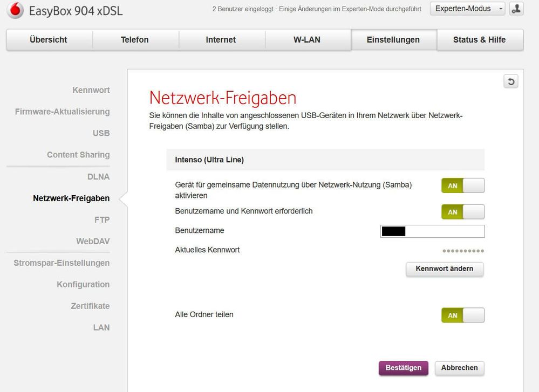
Task: Disable the Alle Ordner teilen switch
Action: click(463, 315)
